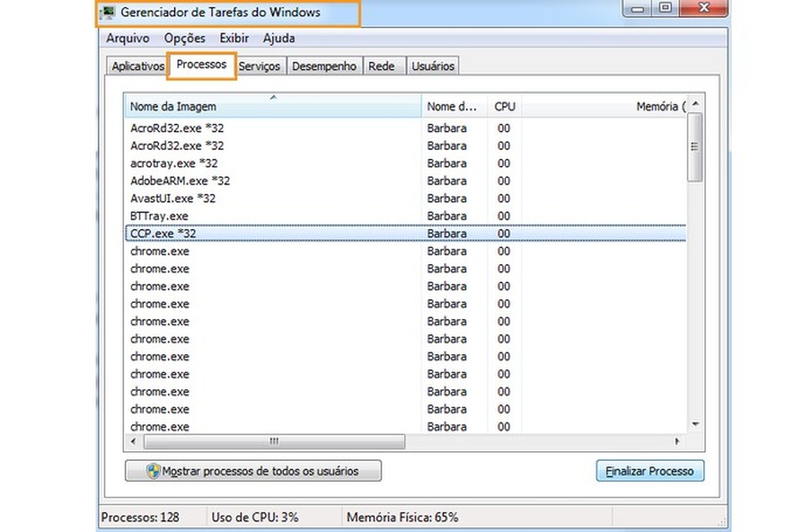Open the Opções menu
812x532 pixels.
point(185,39)
